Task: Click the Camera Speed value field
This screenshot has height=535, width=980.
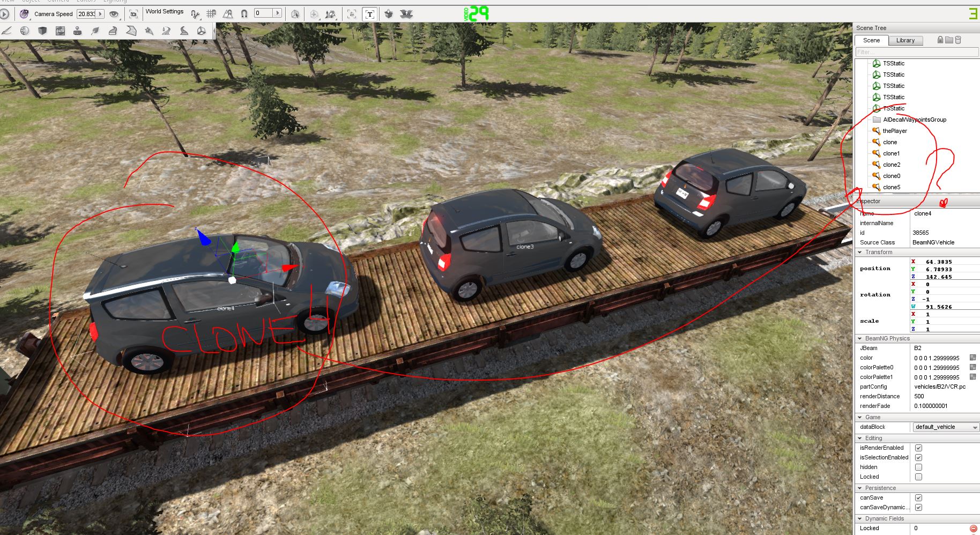Action: click(x=86, y=14)
